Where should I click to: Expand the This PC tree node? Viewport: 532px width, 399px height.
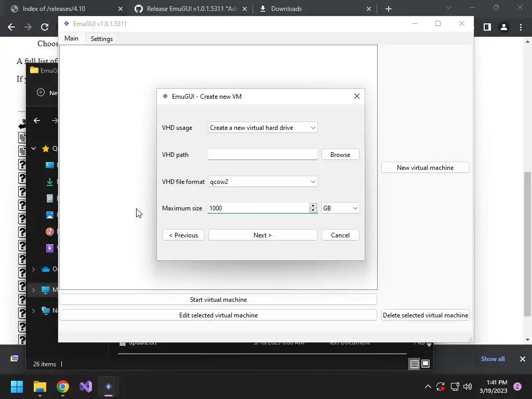tap(34, 290)
